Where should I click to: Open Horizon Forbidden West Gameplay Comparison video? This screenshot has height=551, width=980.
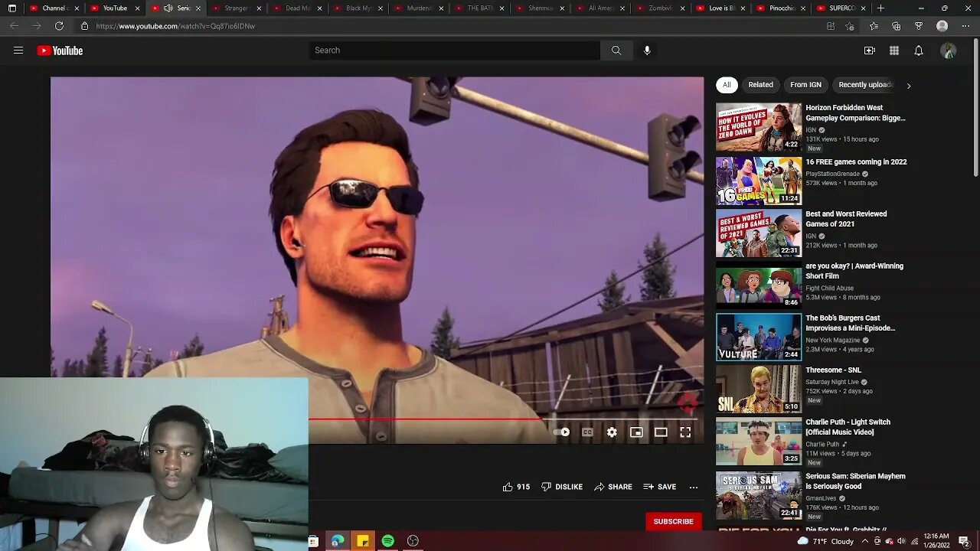pyautogui.click(x=855, y=112)
